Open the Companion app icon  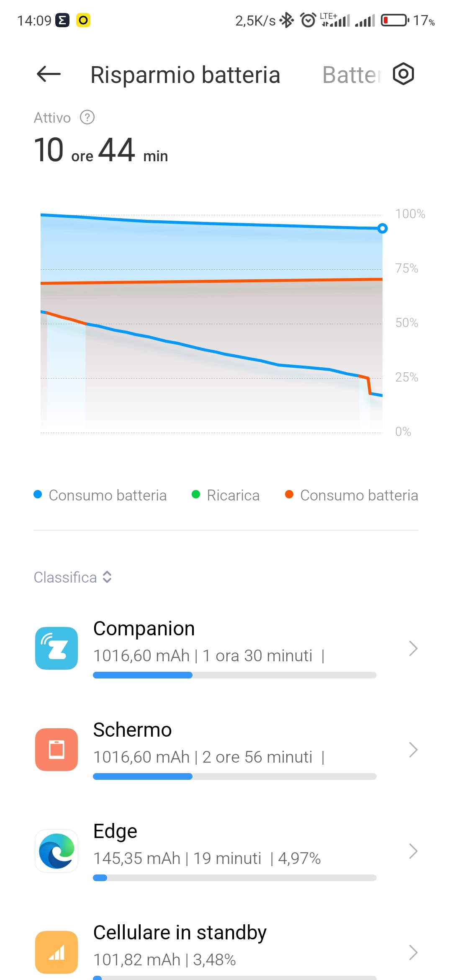(x=56, y=648)
